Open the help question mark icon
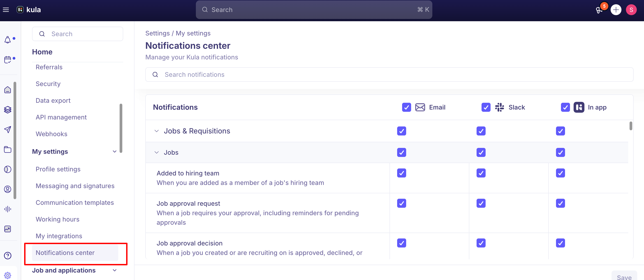This screenshot has width=644, height=280. pos(8,255)
